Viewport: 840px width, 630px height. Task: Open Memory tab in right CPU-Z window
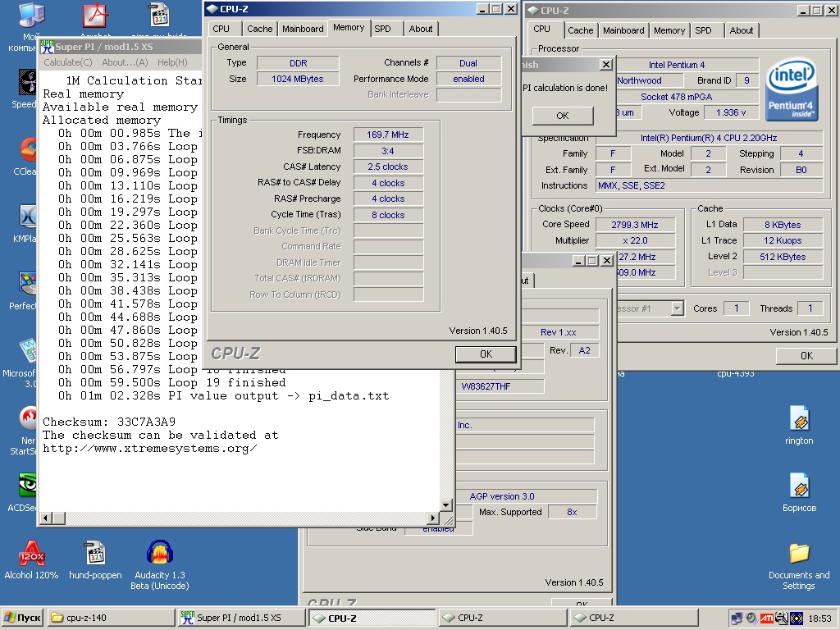(669, 30)
